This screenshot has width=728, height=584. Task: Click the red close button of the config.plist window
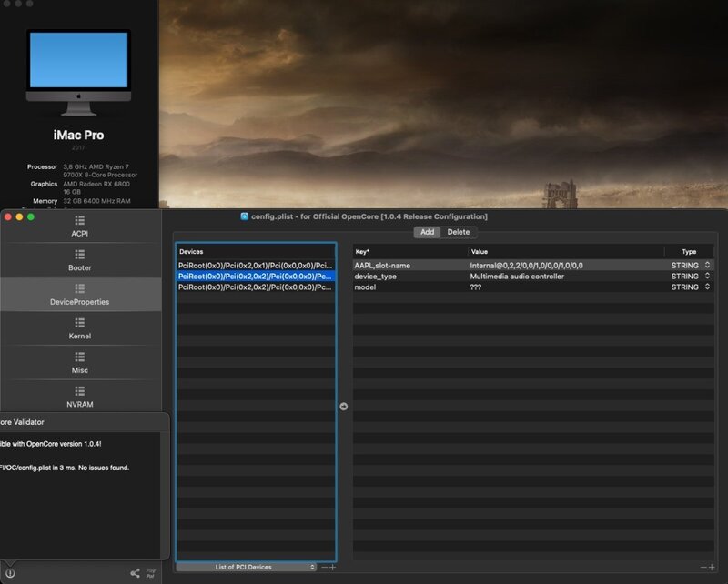tap(8, 216)
